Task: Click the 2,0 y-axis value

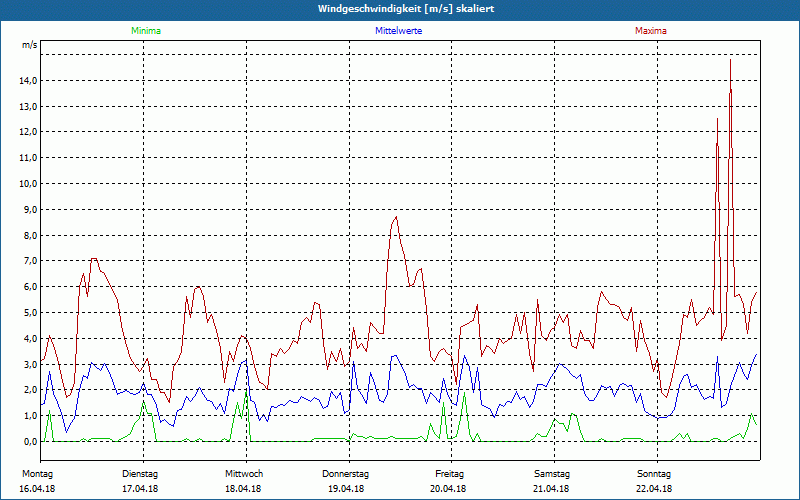Action: pos(31,390)
